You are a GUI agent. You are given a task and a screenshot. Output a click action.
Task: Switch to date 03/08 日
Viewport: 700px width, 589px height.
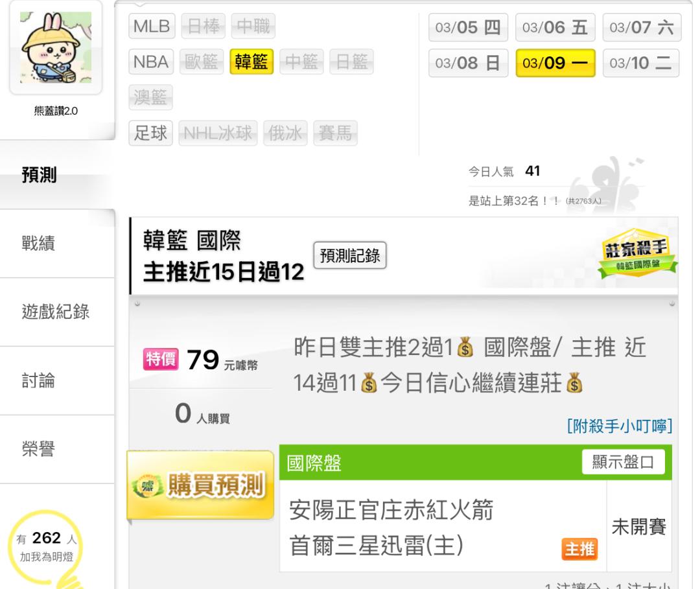pos(468,63)
